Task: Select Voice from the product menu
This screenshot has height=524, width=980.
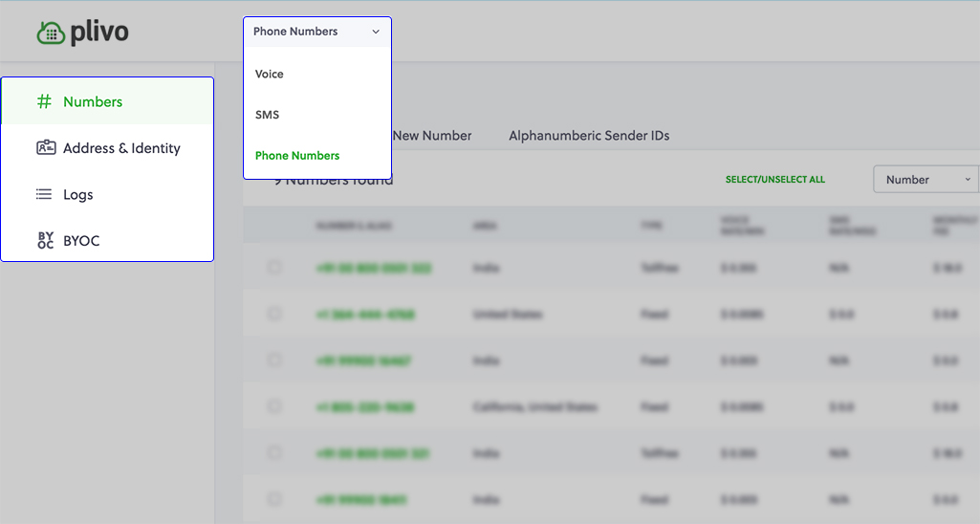Action: (270, 75)
